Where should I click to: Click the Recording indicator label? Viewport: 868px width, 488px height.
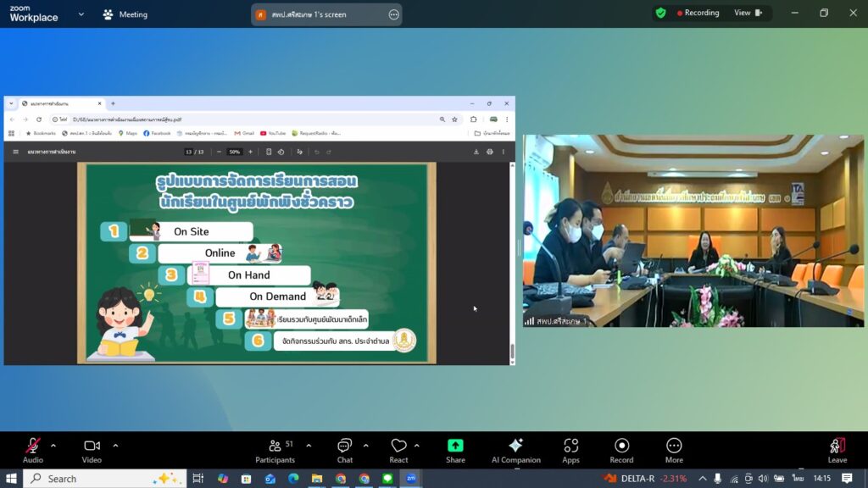pos(698,13)
